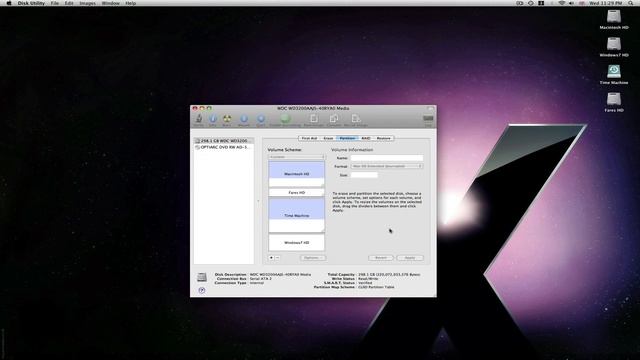The height and width of the screenshot is (360, 640).
Task: Click the "Serial ATA 2" connection bus value
Action: point(260,279)
